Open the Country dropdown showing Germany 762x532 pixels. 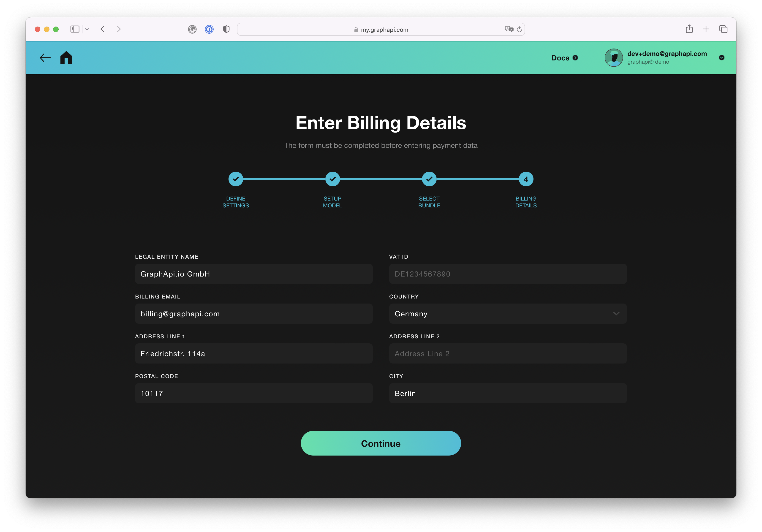click(508, 314)
